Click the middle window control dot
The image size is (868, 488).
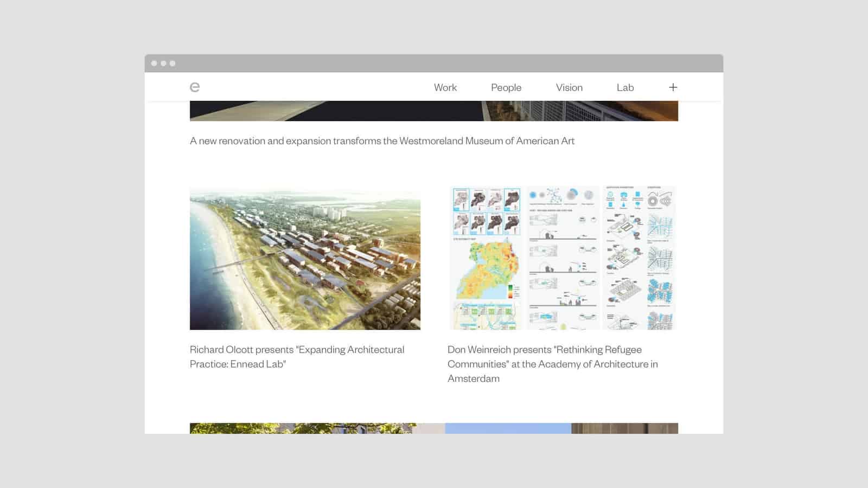click(x=163, y=63)
